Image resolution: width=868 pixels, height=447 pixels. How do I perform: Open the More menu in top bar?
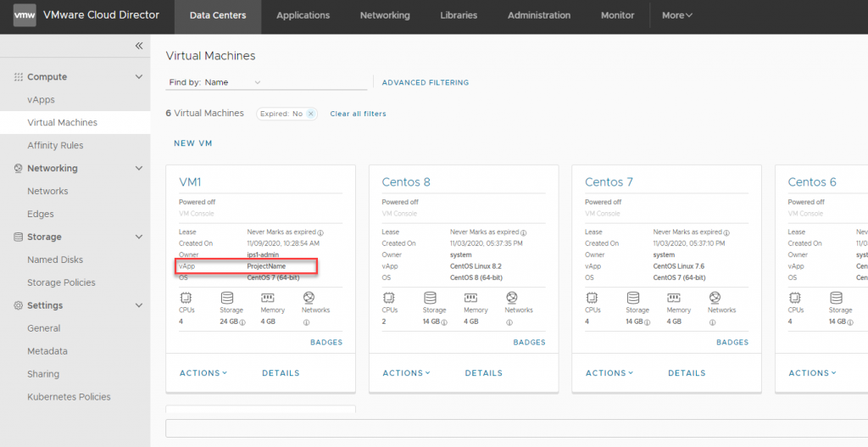pos(677,15)
